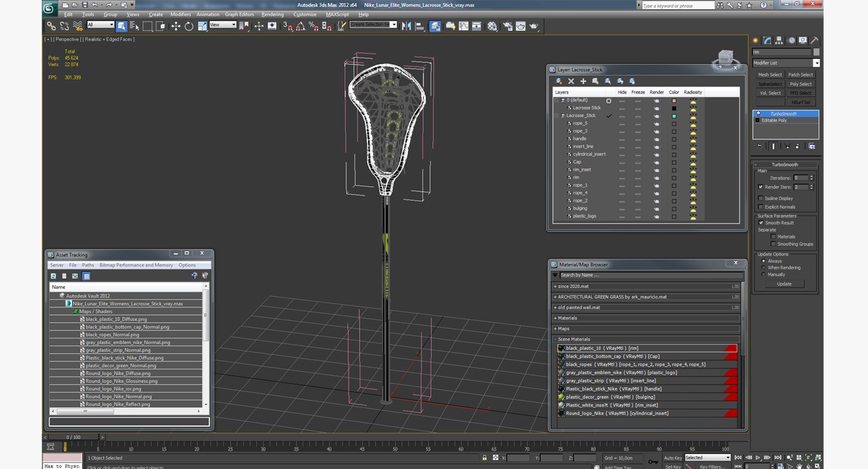
Task: Open the Mirror tool
Action: pos(406,26)
